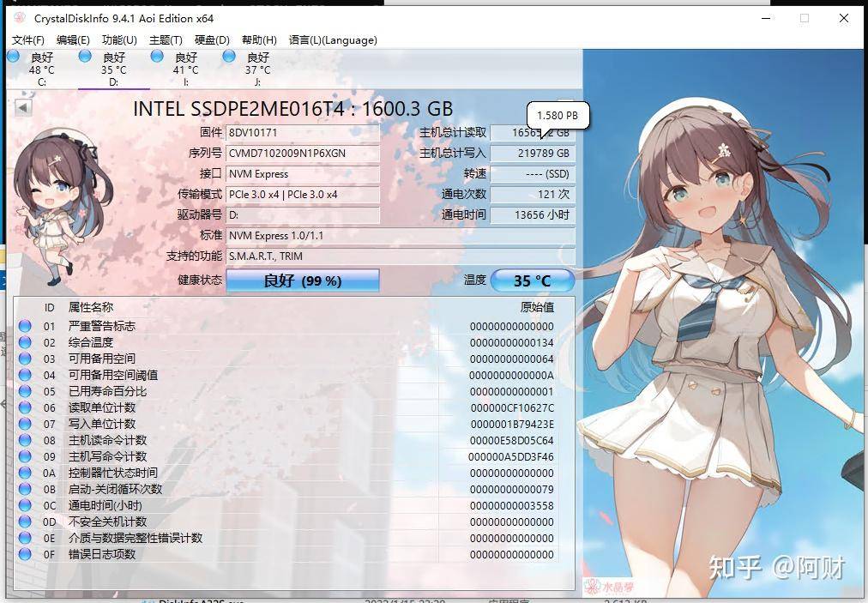
Task: Select the 已用寿命百分比 attribute row text
Action: point(107,391)
